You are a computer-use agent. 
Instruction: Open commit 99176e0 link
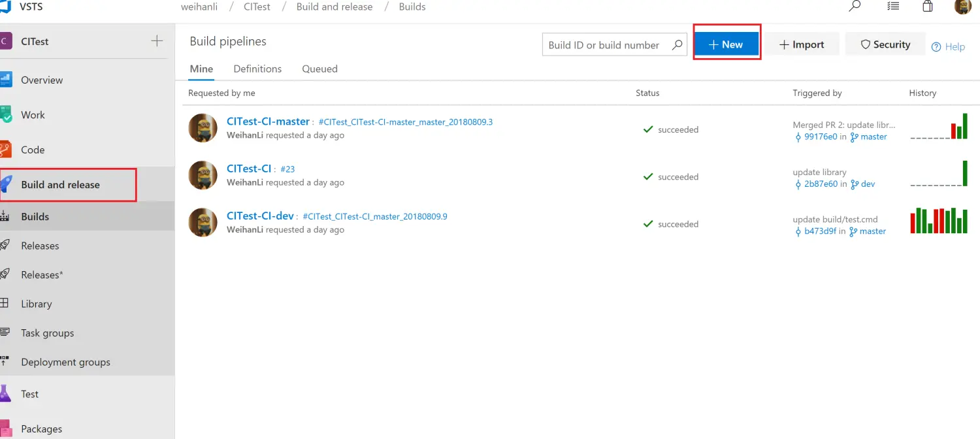pos(821,137)
